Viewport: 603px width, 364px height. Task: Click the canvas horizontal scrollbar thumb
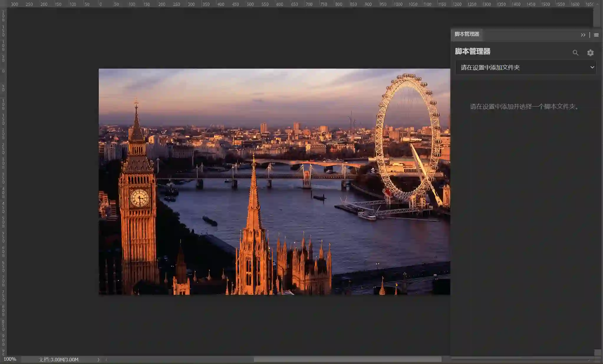[x=348, y=360]
